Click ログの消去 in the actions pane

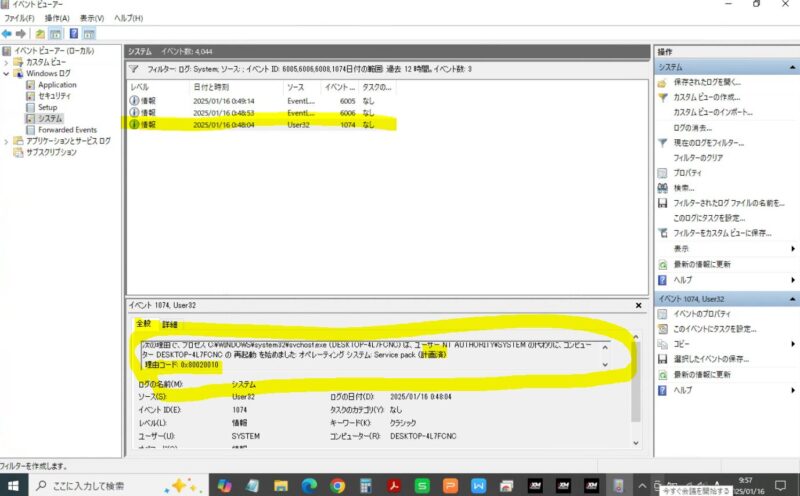pyautogui.click(x=692, y=128)
